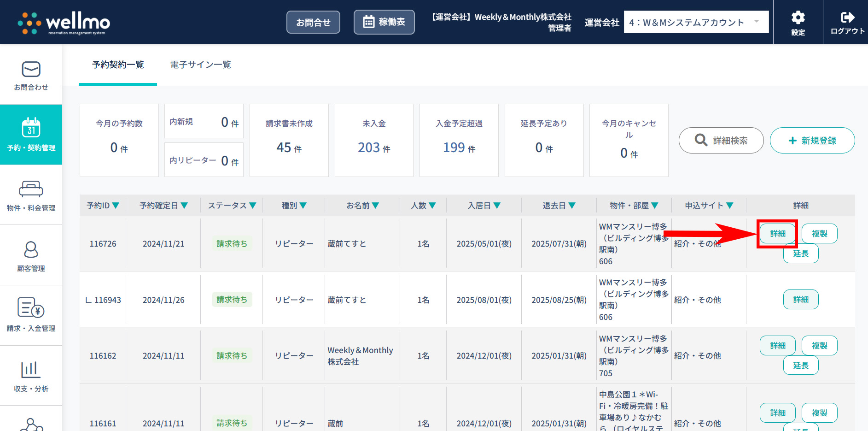Click the お問合せ header button
Viewport: 868px width, 431px height.
(313, 22)
